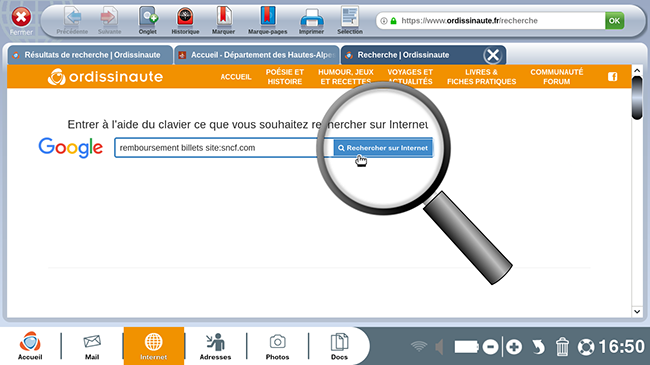This screenshot has height=365, width=650.
Task: Open Internet in the bottom dock
Action: pos(153,346)
